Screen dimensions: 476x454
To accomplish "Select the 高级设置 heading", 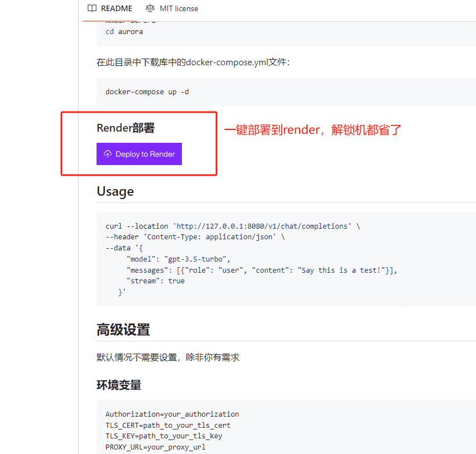I will (123, 330).
